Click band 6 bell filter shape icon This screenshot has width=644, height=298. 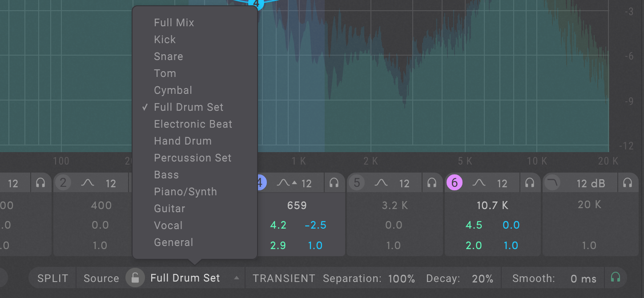[x=479, y=183]
